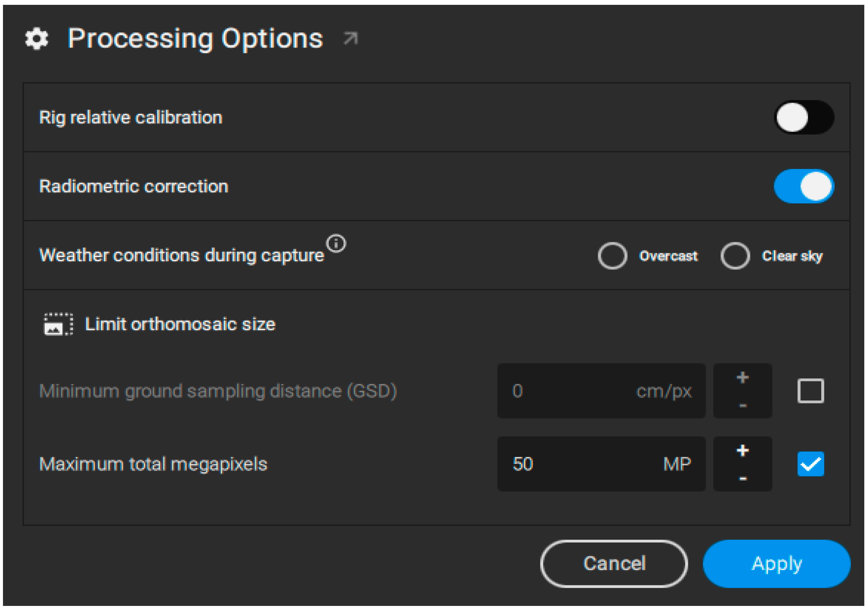Check the Minimum GSD checkbox
The height and width of the screenshot is (610, 868).
click(810, 391)
